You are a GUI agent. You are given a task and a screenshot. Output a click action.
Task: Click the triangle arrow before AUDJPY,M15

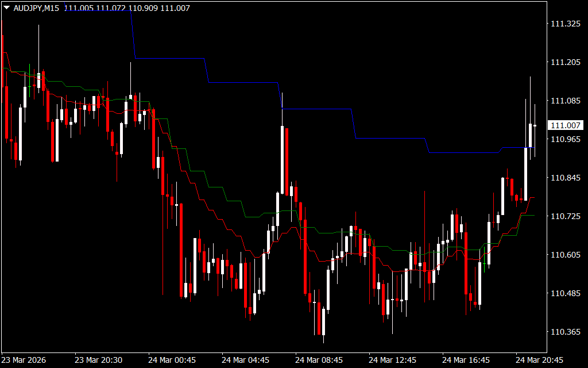(6, 8)
